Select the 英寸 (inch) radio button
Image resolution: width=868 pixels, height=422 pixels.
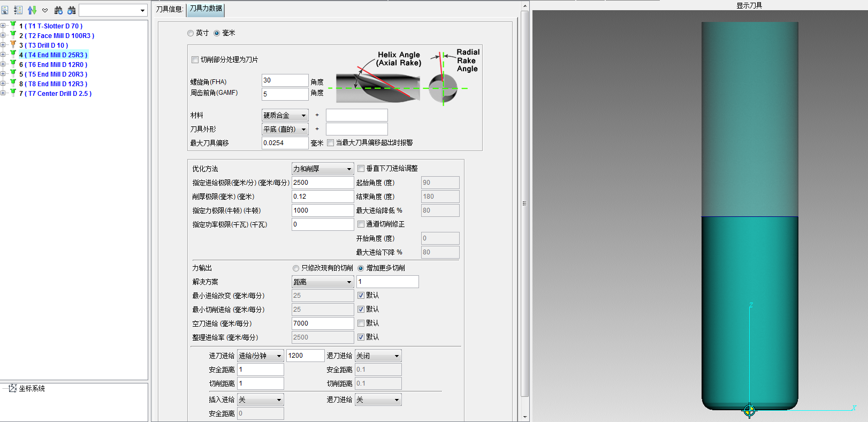coord(191,33)
